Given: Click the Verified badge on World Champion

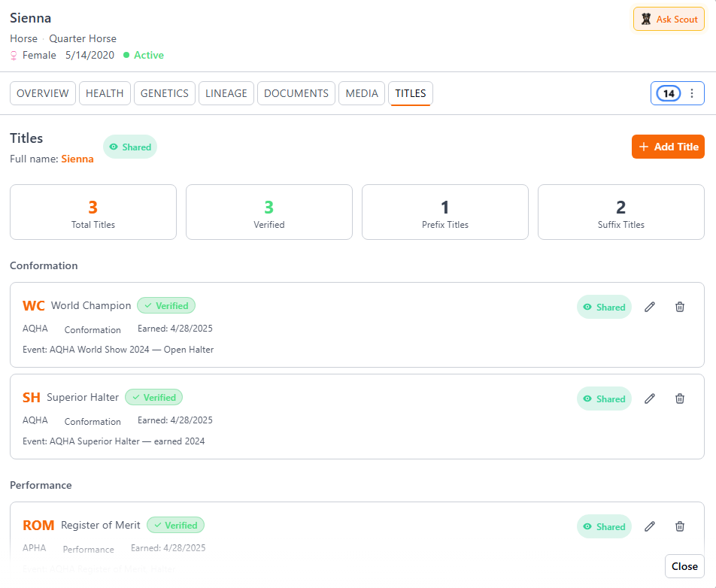Looking at the screenshot, I should [166, 305].
